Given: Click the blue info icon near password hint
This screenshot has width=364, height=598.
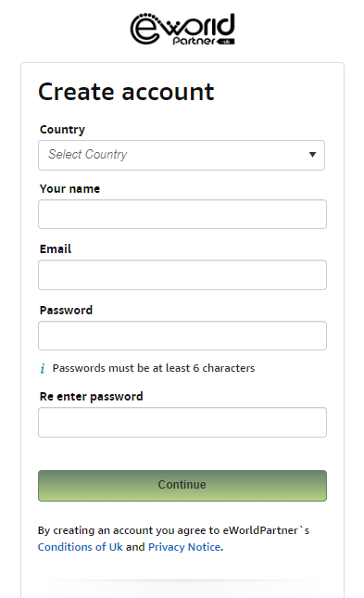Looking at the screenshot, I should tap(43, 368).
